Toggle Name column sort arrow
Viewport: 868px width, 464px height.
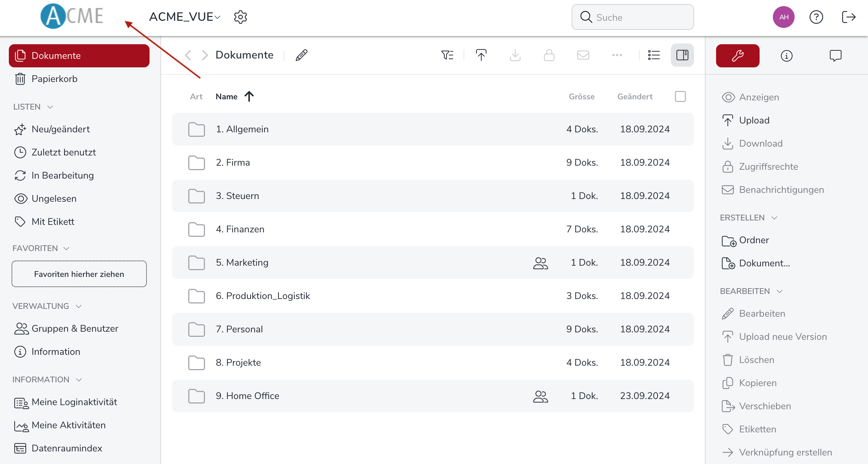click(x=249, y=97)
